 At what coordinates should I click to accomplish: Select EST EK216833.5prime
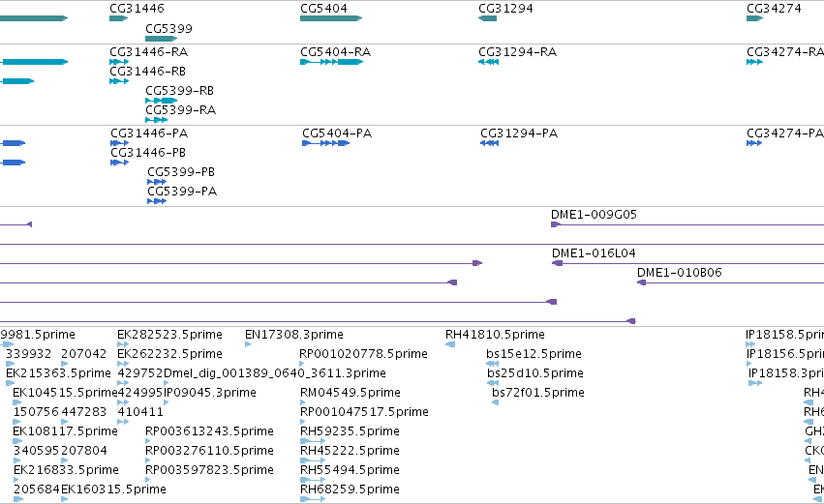[x=66, y=471]
